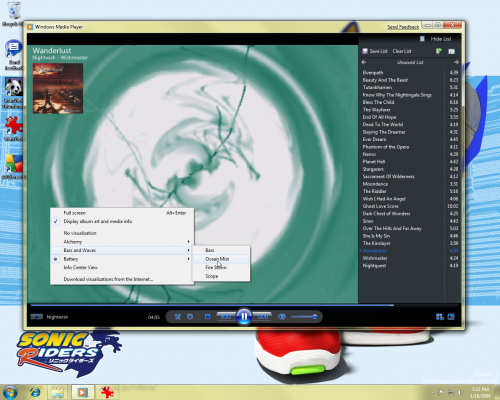Pause the song with the center button

click(x=244, y=316)
